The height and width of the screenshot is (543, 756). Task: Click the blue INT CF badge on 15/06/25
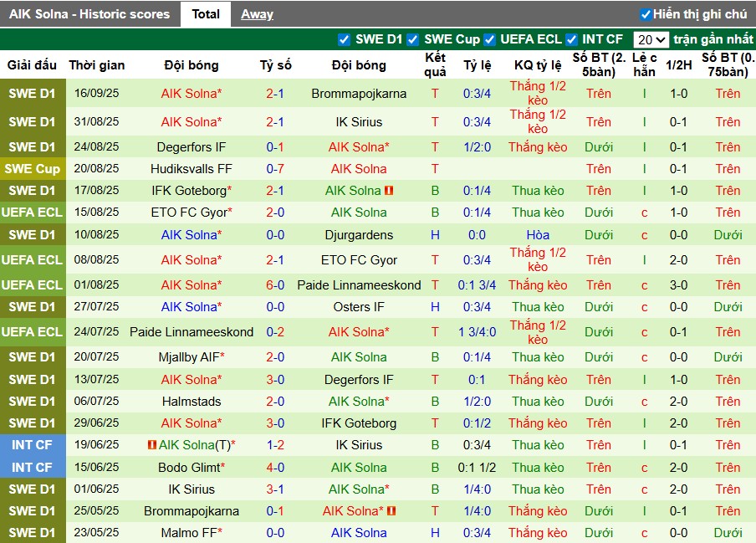pyautogui.click(x=32, y=468)
